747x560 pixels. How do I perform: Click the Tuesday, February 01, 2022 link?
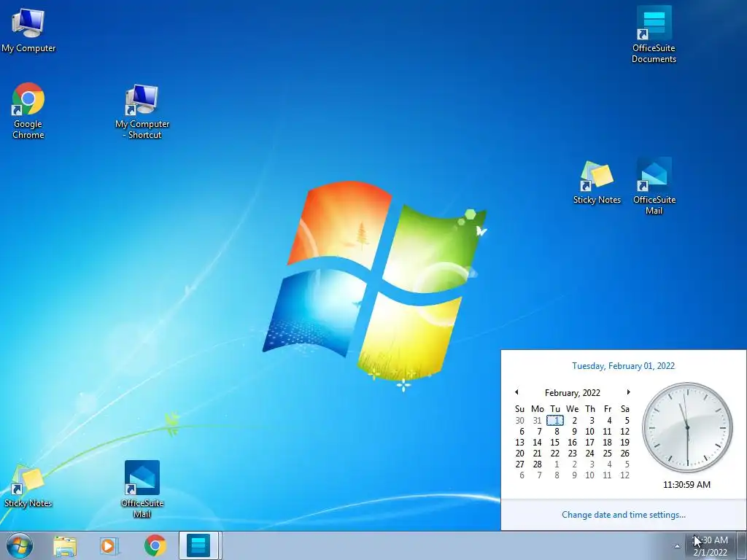(623, 366)
